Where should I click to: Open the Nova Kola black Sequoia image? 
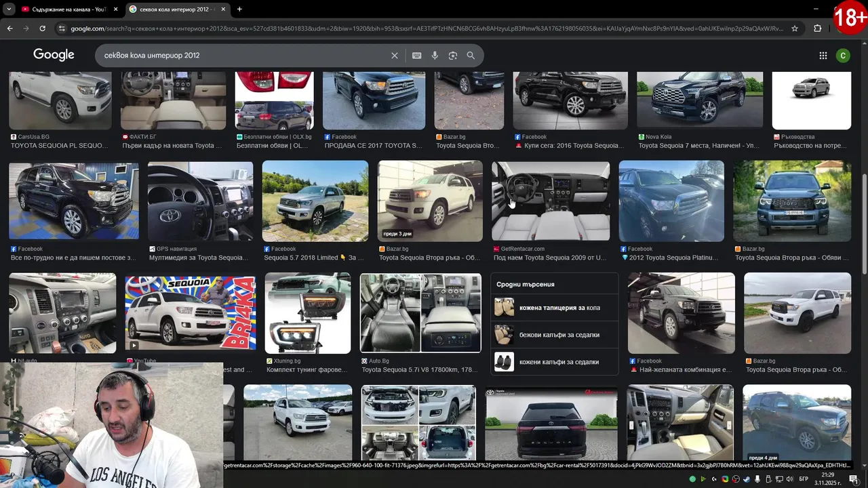tap(700, 100)
